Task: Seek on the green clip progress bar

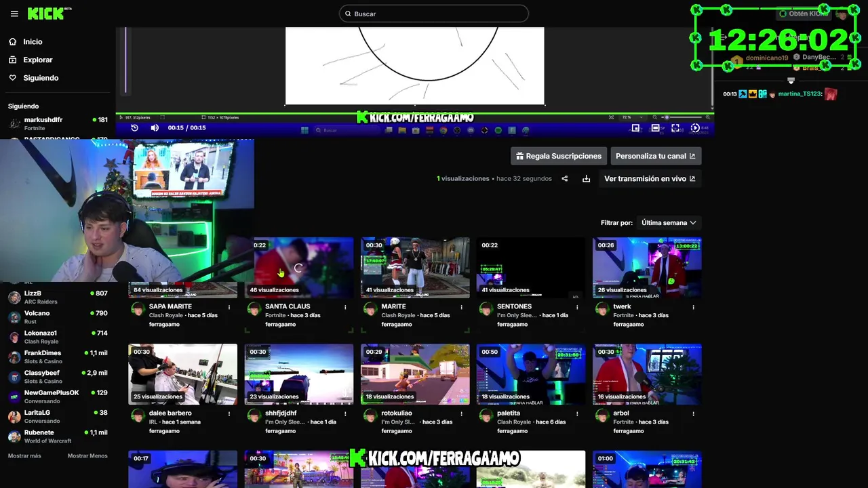Action: [414, 113]
